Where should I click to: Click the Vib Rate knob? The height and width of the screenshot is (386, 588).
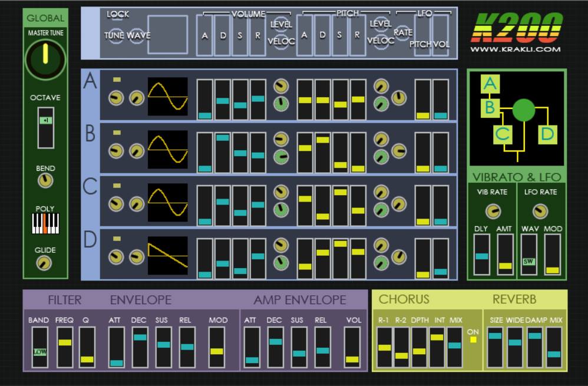coord(493,211)
